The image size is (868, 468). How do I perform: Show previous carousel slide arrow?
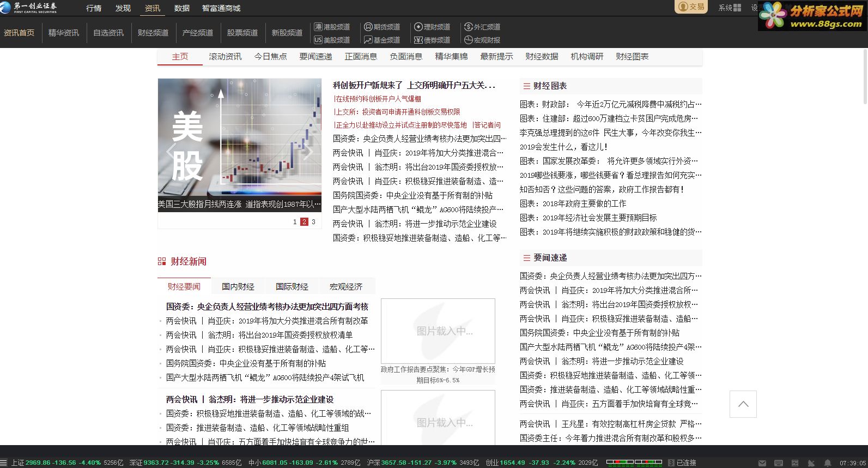171,151
